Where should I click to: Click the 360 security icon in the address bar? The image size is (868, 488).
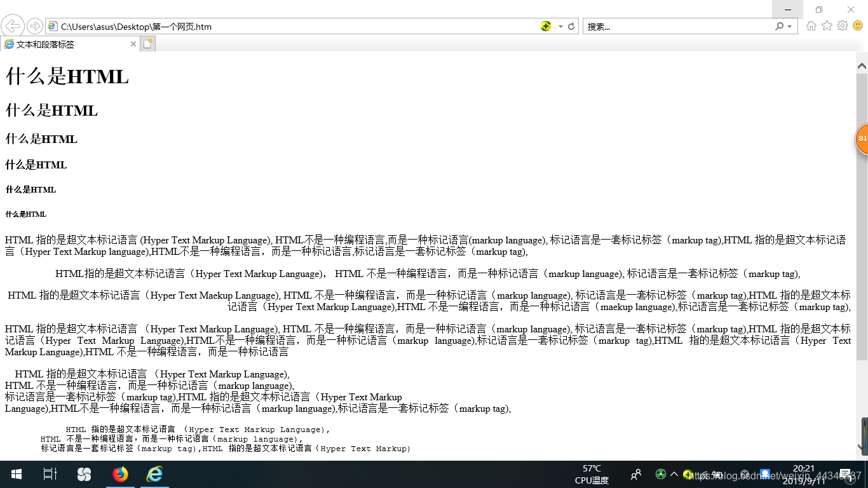click(546, 26)
